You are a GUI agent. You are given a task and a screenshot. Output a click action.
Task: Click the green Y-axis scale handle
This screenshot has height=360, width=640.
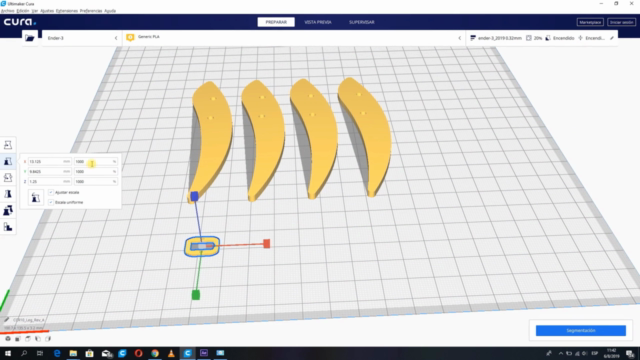[x=196, y=295]
